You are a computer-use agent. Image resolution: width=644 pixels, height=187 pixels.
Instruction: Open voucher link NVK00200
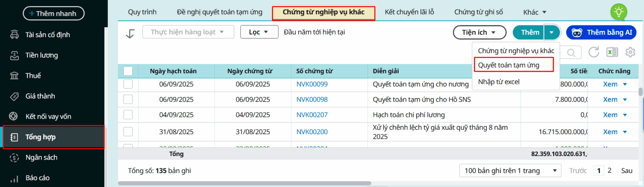pos(312,132)
